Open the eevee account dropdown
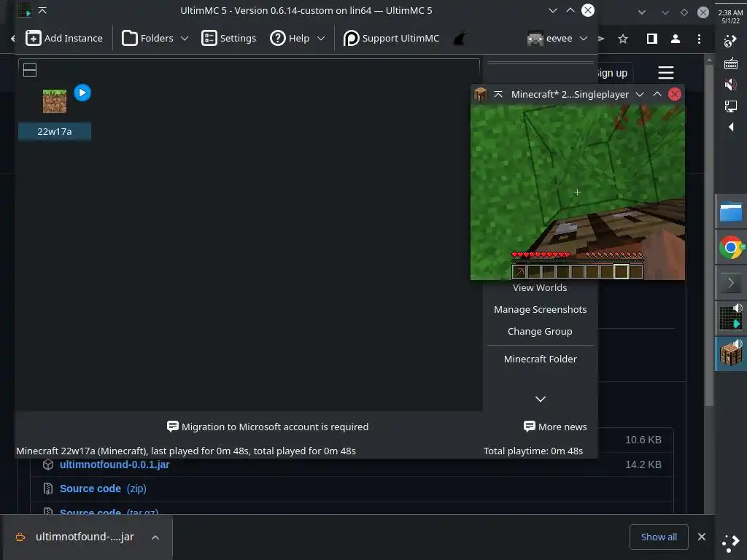The image size is (747, 560). click(x=557, y=38)
